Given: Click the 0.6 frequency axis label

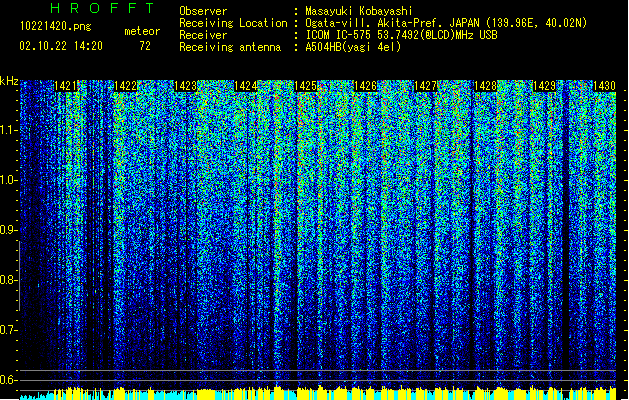Looking at the screenshot, I should point(9,380).
